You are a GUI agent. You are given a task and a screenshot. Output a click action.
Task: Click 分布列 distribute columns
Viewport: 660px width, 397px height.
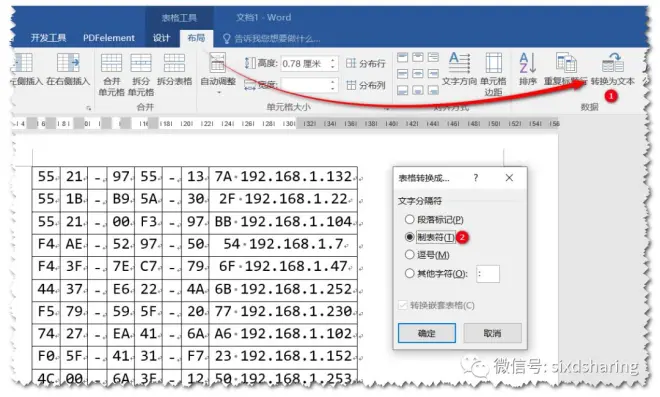pyautogui.click(x=366, y=85)
